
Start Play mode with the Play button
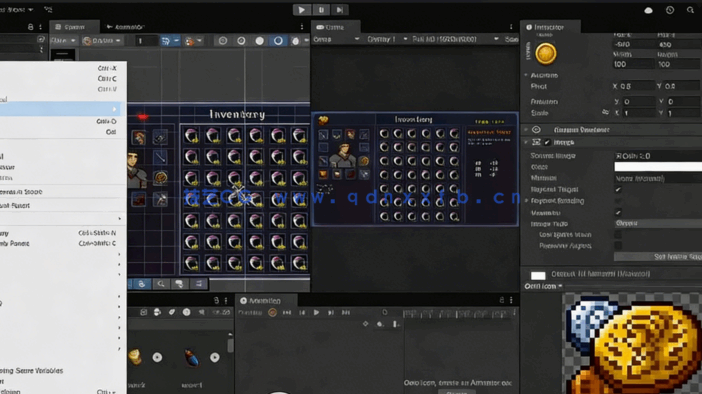tap(301, 10)
